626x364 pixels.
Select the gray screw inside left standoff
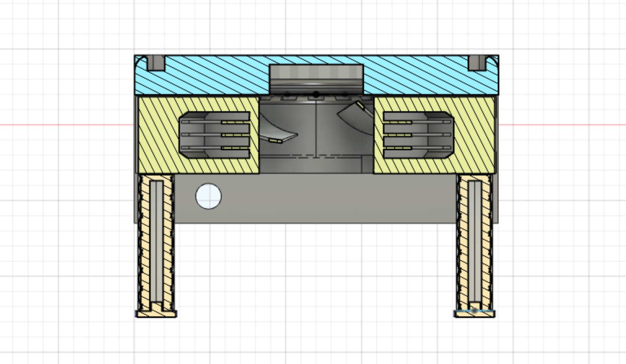click(157, 242)
